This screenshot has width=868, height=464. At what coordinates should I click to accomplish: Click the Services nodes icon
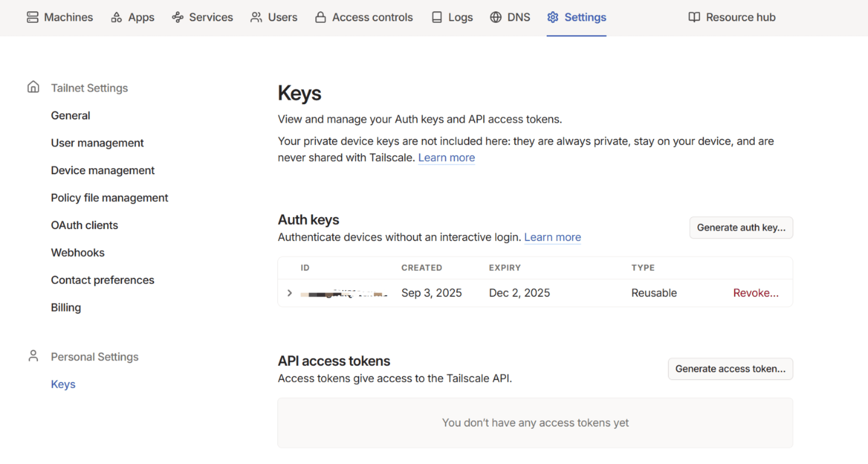pos(178,17)
